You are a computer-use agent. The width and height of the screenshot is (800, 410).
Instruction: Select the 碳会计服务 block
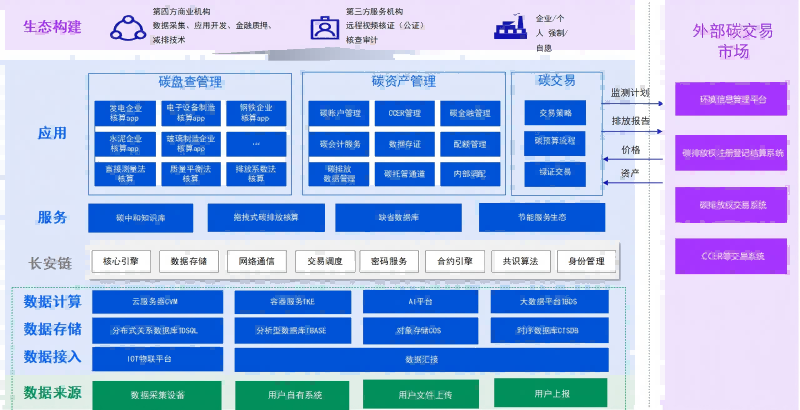pos(340,144)
